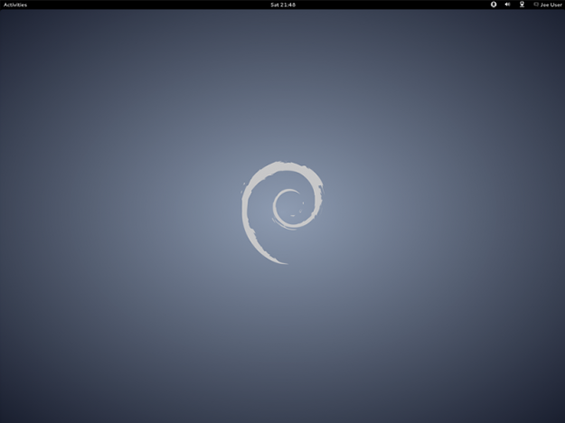Expand the Joe User menu

(548, 5)
